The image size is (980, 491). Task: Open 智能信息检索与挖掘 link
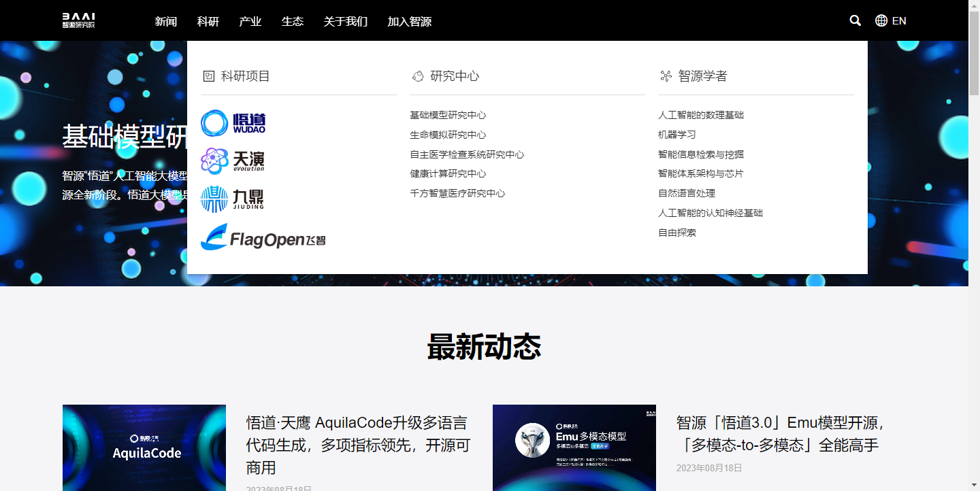pos(701,154)
